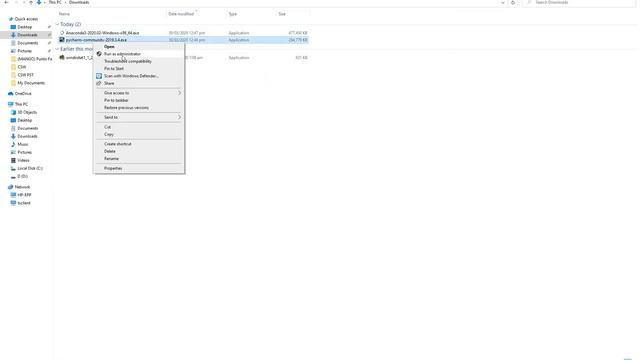640x360 pixels.
Task: Choose Copy from the context menu
Action: point(109,134)
